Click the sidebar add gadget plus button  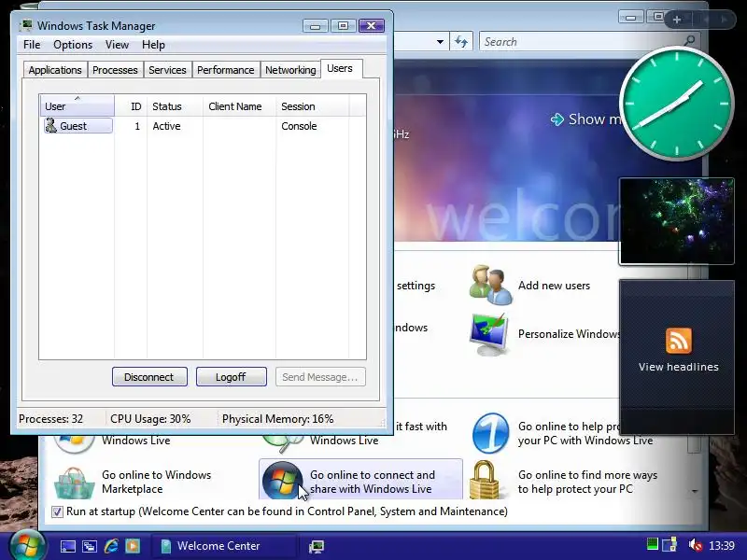pos(677,20)
